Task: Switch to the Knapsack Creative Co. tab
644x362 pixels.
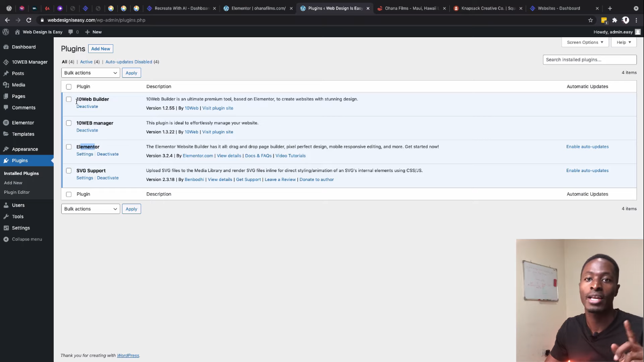Action: point(488,8)
